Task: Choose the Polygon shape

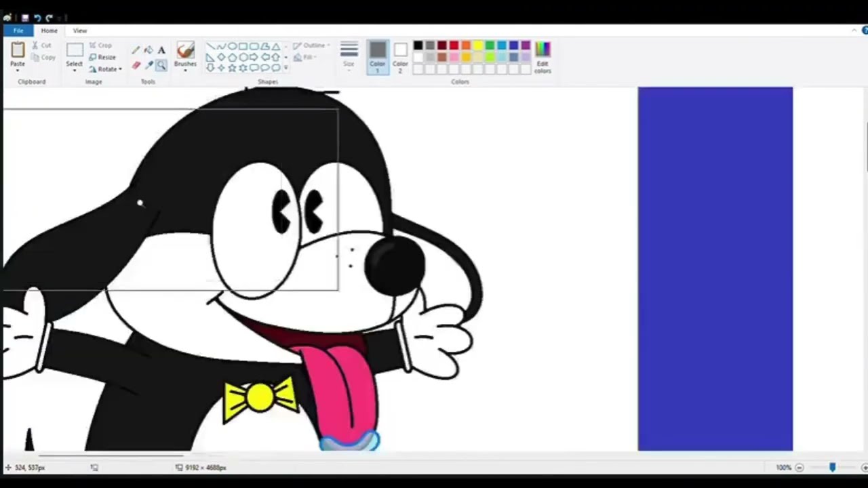Action: pyautogui.click(x=264, y=46)
